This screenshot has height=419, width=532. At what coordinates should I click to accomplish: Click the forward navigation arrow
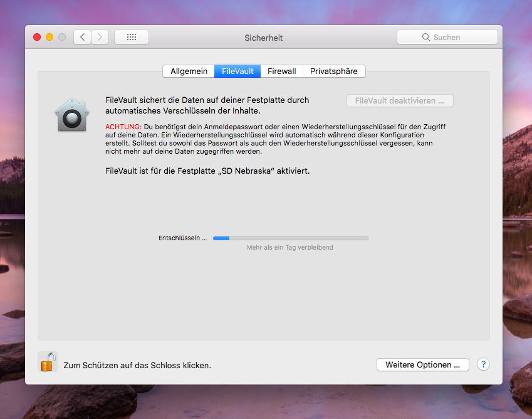[x=100, y=37]
